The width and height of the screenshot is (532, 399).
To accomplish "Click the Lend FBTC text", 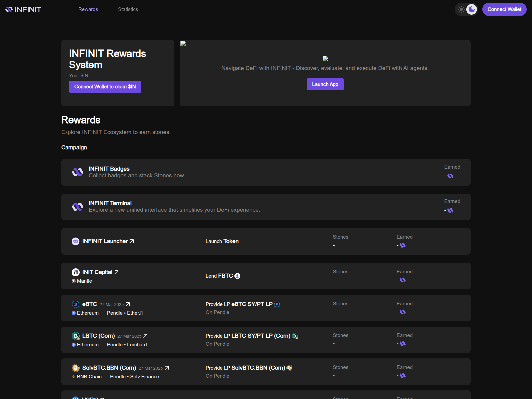I will [219, 276].
